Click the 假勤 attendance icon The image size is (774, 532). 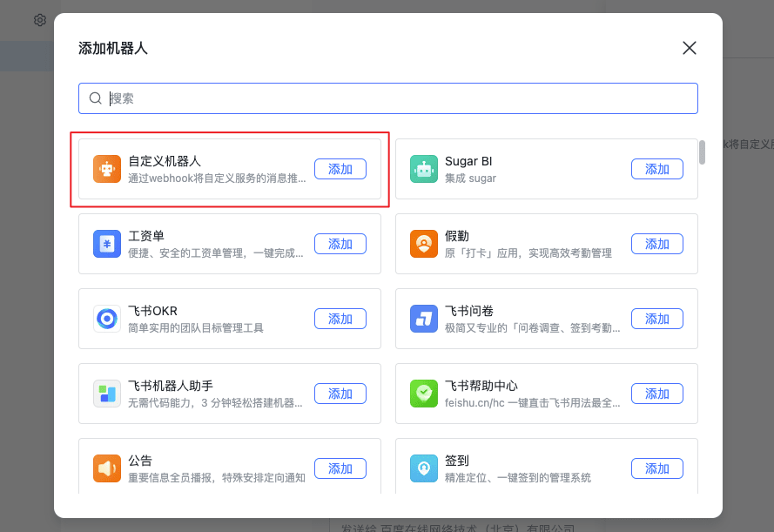click(x=423, y=244)
